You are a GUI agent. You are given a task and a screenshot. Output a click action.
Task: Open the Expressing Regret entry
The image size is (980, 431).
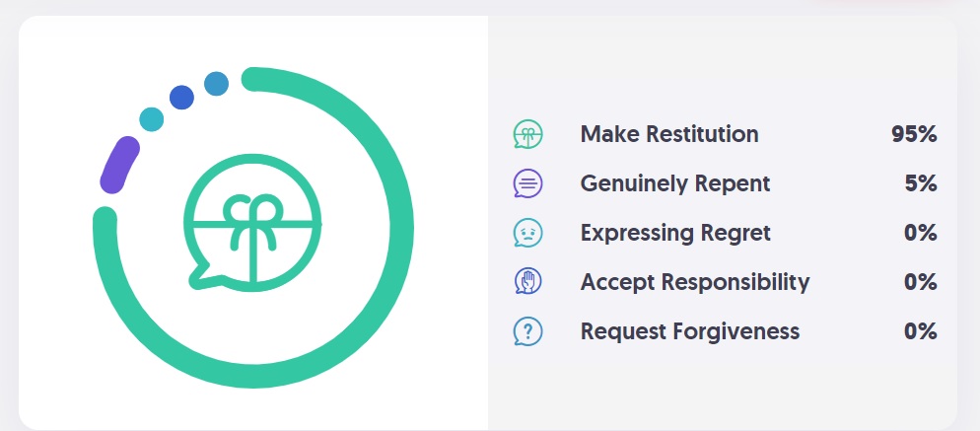(675, 233)
